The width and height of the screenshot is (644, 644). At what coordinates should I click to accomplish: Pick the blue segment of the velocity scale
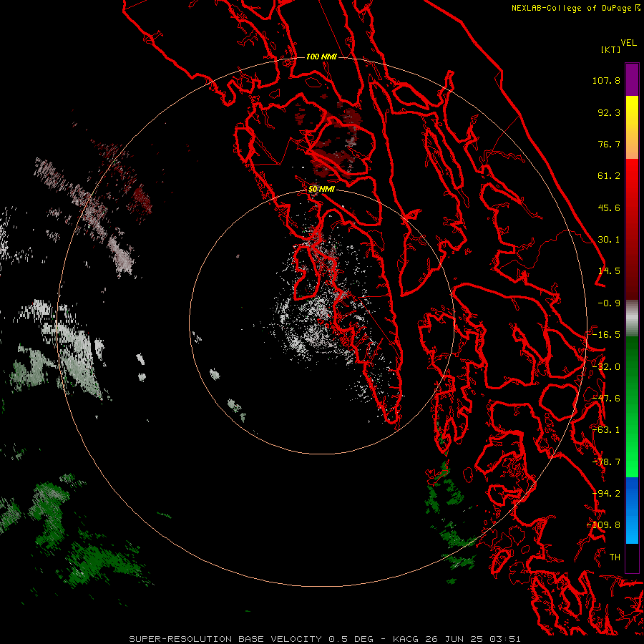[x=632, y=510]
